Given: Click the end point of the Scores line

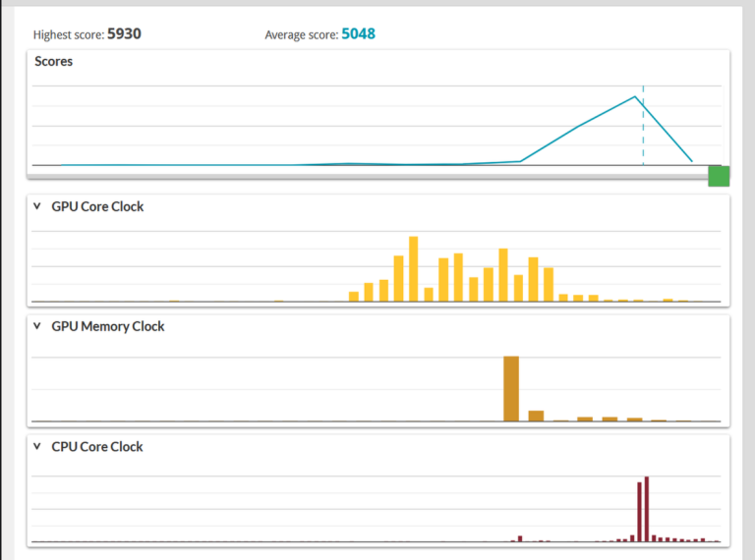Looking at the screenshot, I should 692,160.
